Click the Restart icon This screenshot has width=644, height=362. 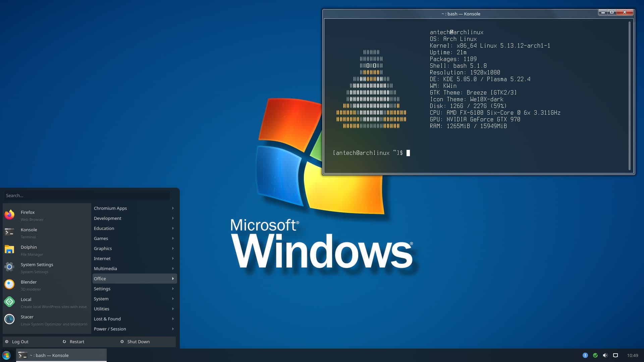pyautogui.click(x=64, y=342)
